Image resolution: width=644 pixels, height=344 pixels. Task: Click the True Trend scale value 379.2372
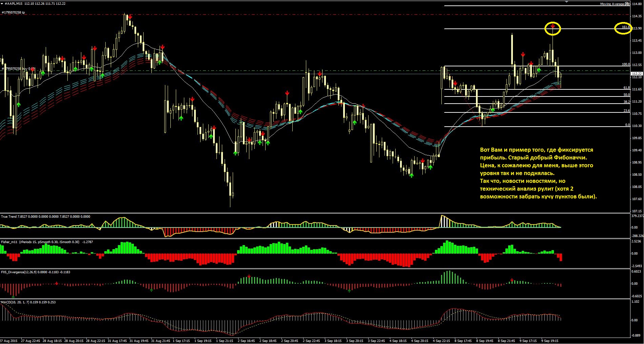(637, 216)
